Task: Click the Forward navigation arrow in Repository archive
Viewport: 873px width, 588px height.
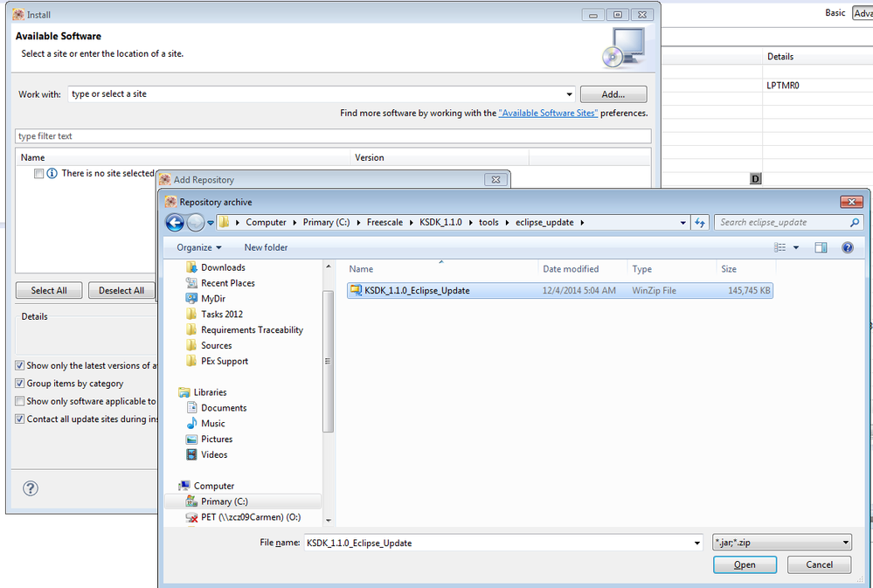Action: (x=195, y=223)
